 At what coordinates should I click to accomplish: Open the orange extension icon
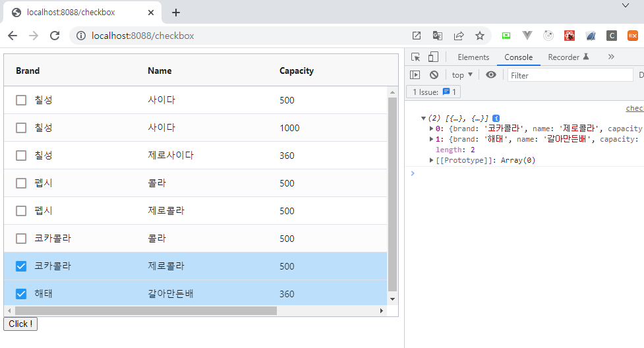633,36
